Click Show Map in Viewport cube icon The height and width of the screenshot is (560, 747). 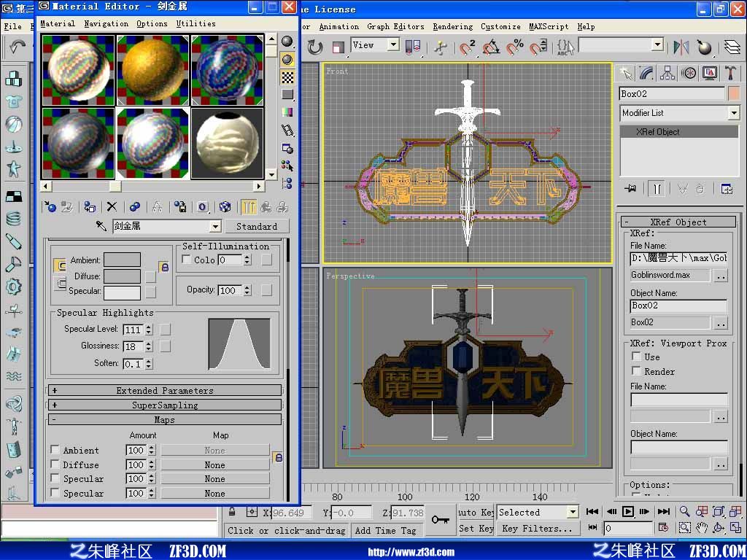click(225, 206)
